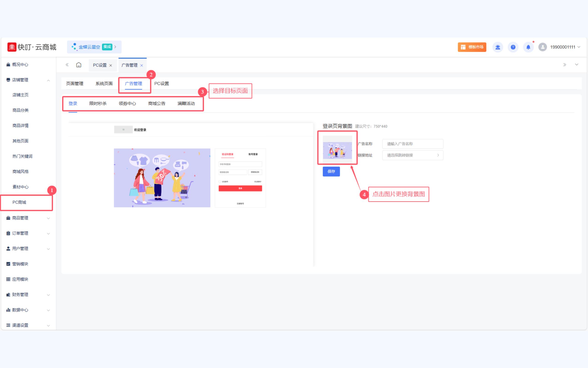Open 素材中心 in the sidebar

pyautogui.click(x=20, y=187)
